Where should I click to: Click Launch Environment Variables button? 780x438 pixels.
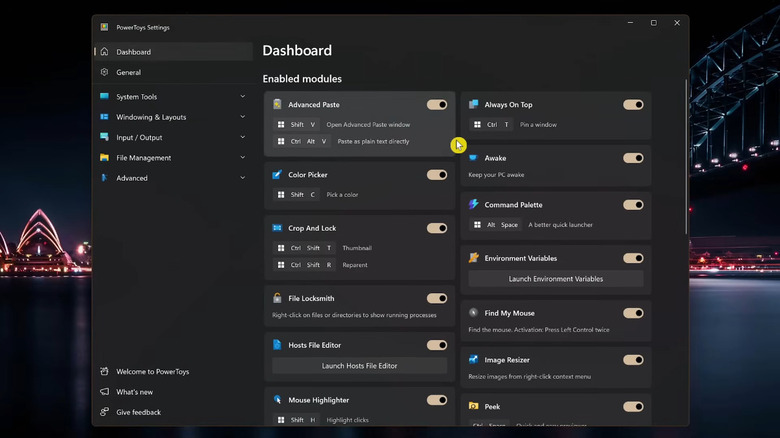coord(556,279)
